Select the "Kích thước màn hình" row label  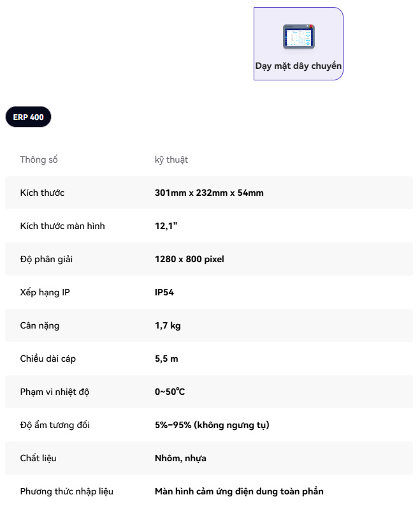point(62,226)
